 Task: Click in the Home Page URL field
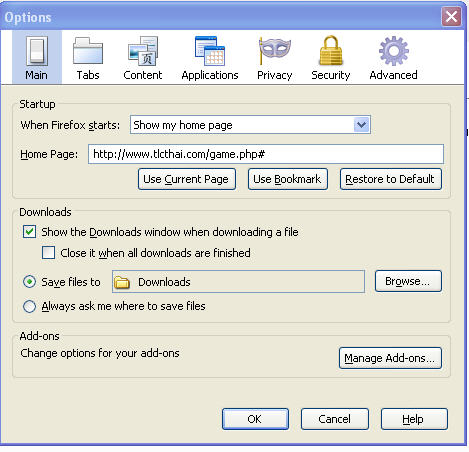coord(266,154)
